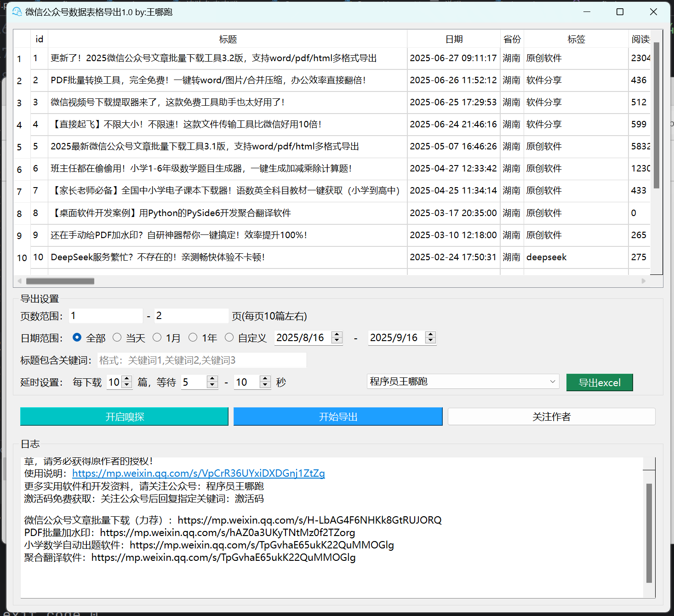
Task: Click the start date 2025/8/16 field
Action: [x=303, y=338]
